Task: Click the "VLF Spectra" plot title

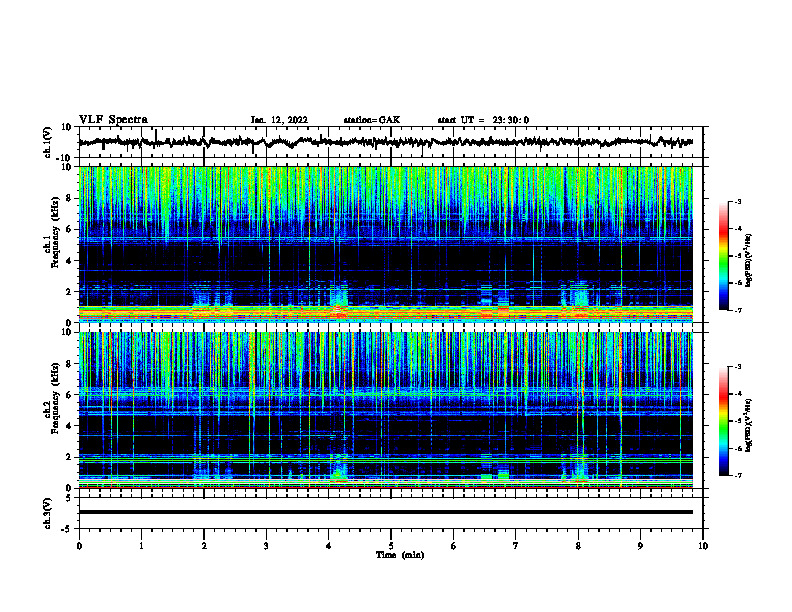Action: [113, 120]
